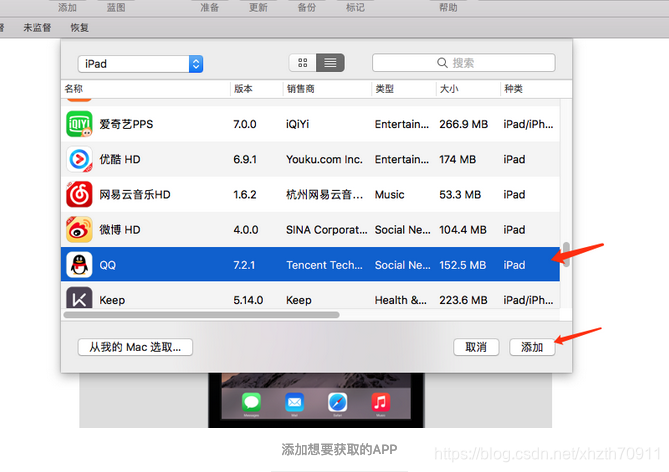669x472 pixels.
Task: Click SINA Corporat... seller cell
Action: click(326, 230)
